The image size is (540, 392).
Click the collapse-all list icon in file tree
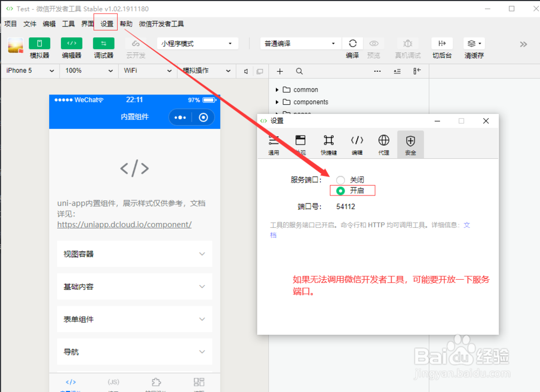[397, 71]
